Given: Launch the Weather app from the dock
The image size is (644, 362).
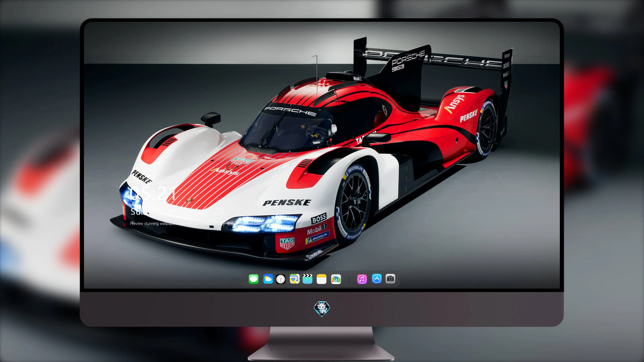Looking at the screenshot, I should [268, 279].
